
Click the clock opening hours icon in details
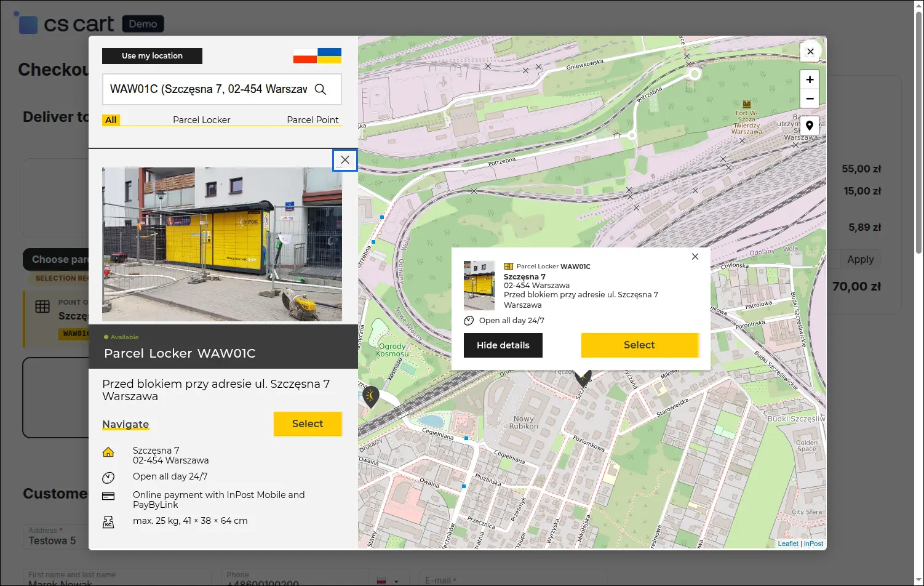point(108,478)
